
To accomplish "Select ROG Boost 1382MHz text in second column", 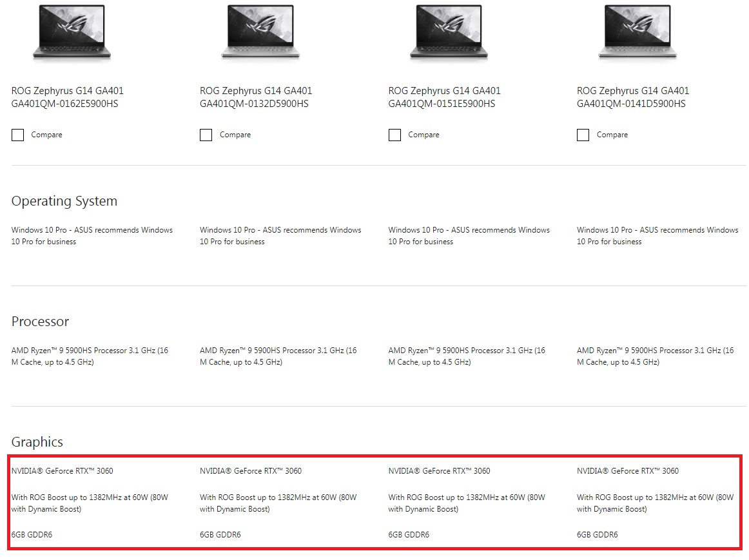I will click(278, 503).
